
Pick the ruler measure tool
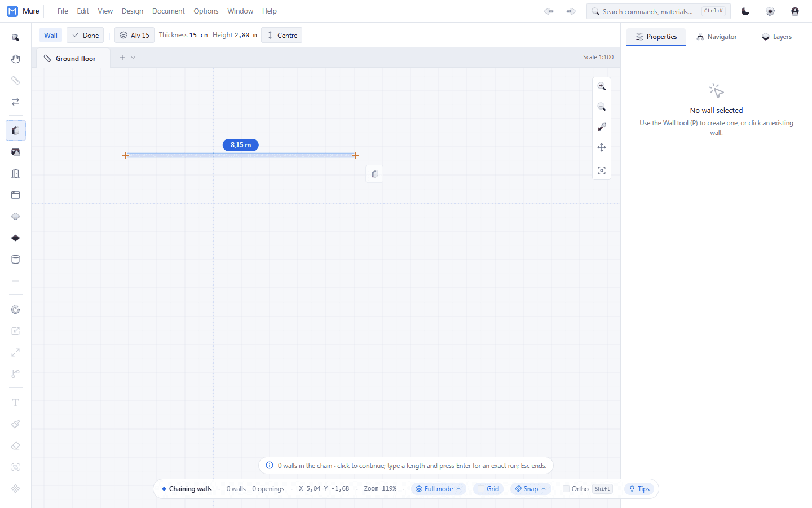click(x=16, y=81)
